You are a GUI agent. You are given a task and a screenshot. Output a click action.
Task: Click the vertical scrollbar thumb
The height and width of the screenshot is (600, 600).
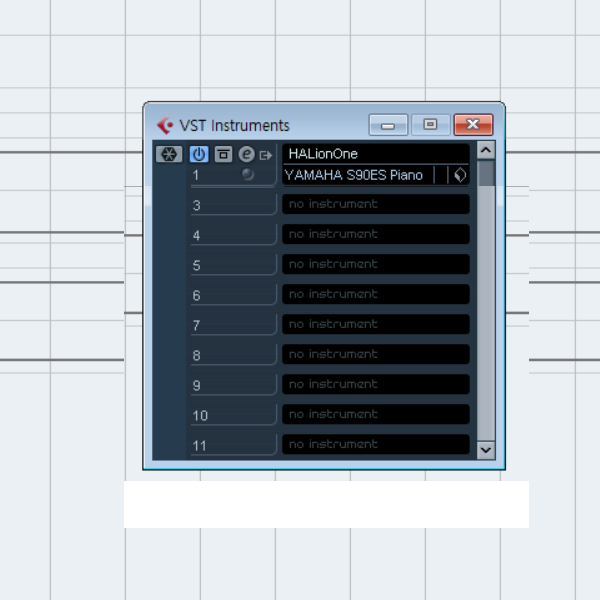(x=486, y=173)
